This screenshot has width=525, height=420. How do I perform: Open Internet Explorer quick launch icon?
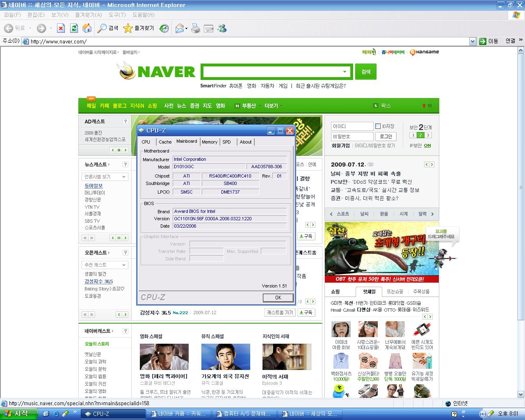pyautogui.click(x=55, y=414)
